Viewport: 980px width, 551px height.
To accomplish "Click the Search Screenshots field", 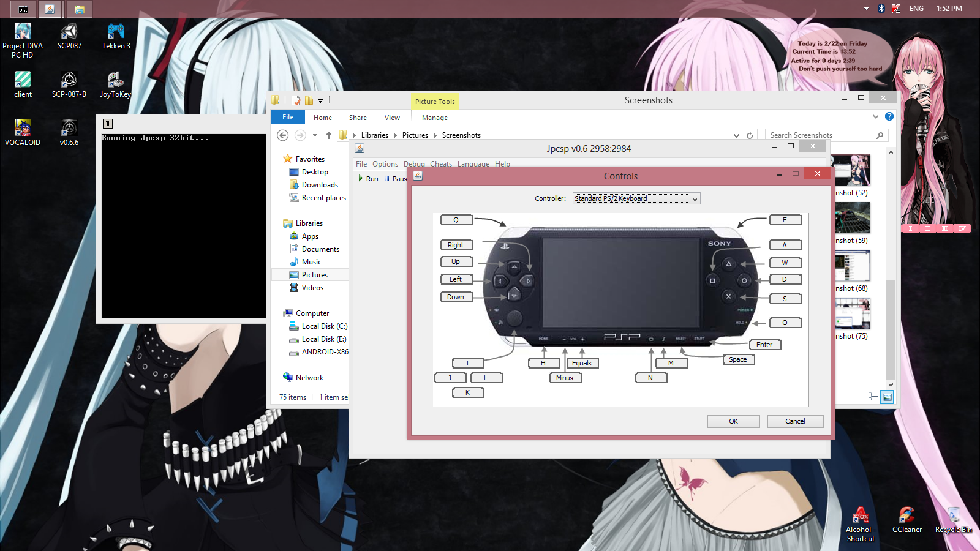I will (826, 135).
